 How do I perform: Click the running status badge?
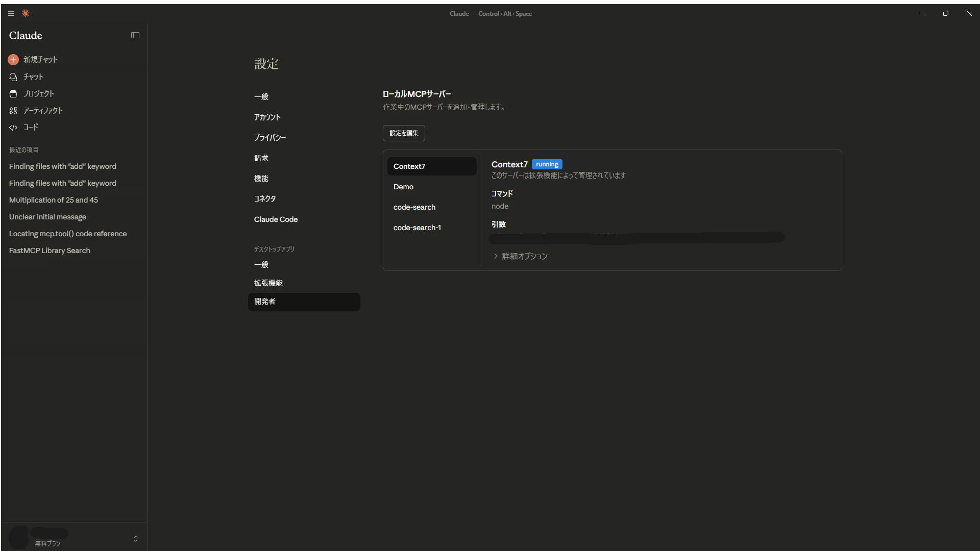coord(547,164)
